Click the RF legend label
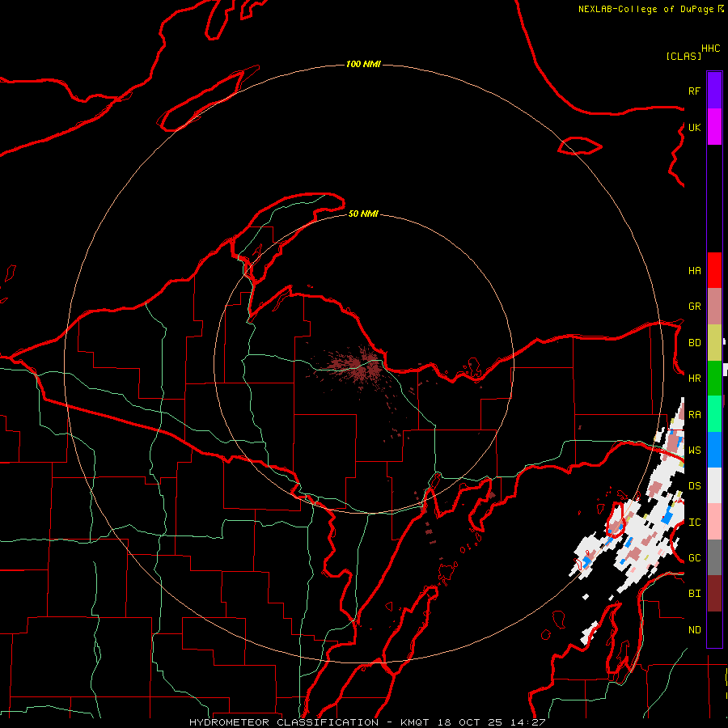 point(694,91)
